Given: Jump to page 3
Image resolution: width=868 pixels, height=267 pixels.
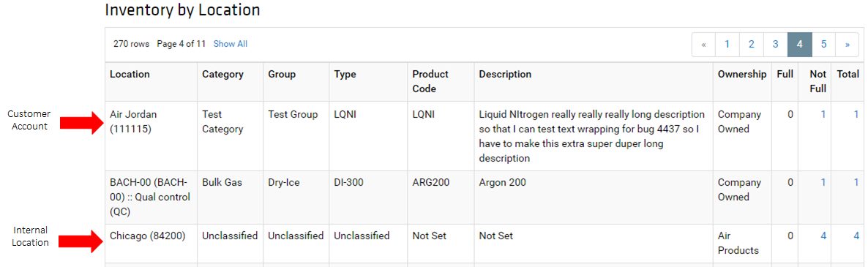Looking at the screenshot, I should (776, 45).
